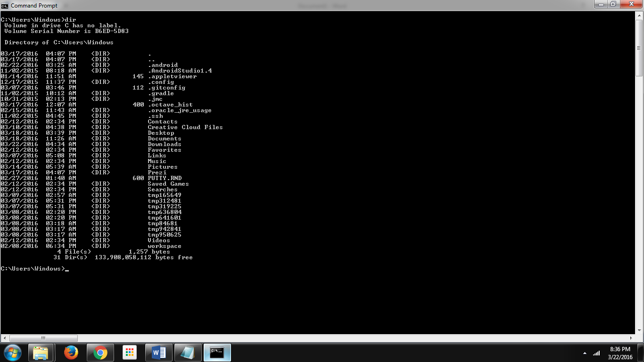Click the blinking command prompt input cursor
Viewport: 644px width, 362px height.
click(67, 270)
